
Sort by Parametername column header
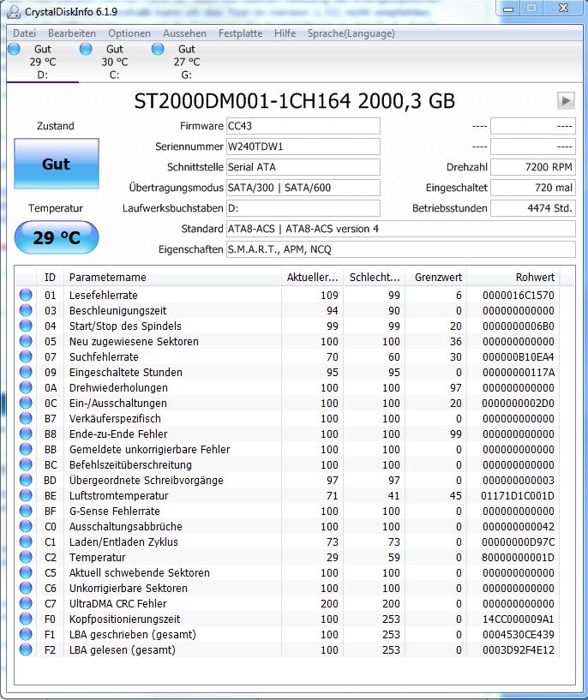(173, 277)
